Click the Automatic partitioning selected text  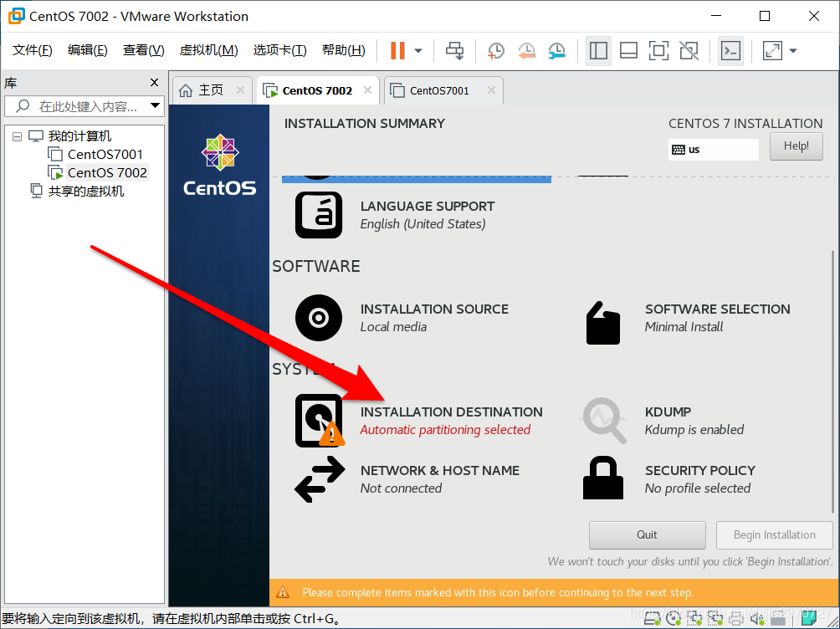[x=445, y=430]
